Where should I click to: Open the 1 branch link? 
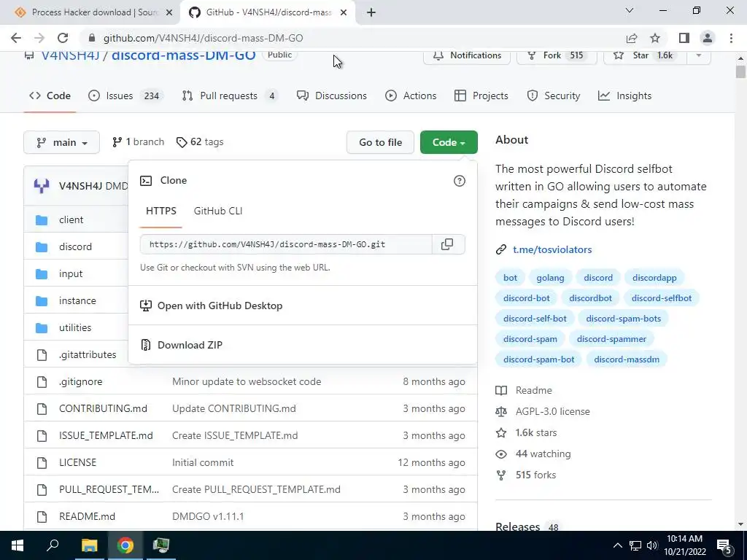click(138, 142)
